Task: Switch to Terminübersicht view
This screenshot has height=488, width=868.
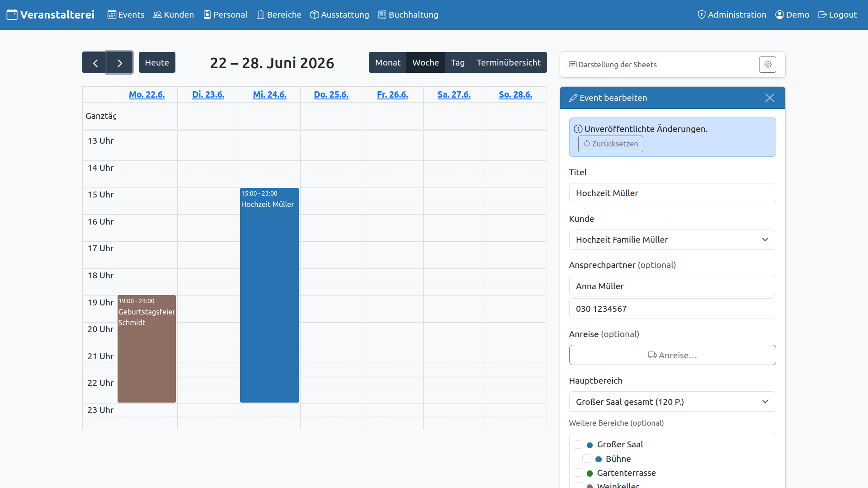Action: pos(509,63)
